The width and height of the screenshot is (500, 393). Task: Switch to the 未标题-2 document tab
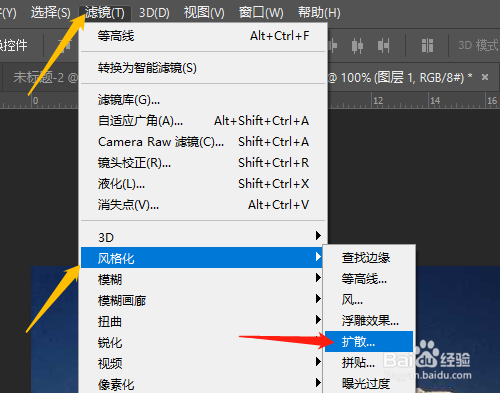click(41, 78)
